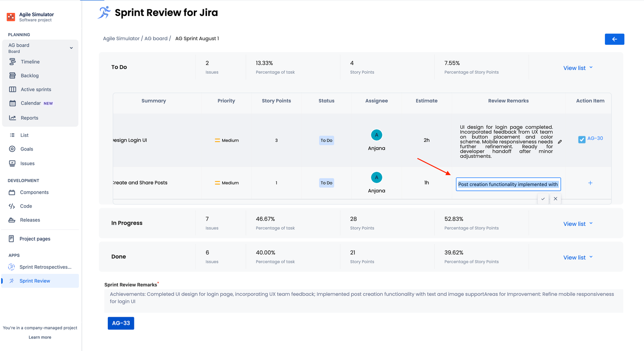644x351 pixels.
Task: Open Project pages
Action: [35, 239]
